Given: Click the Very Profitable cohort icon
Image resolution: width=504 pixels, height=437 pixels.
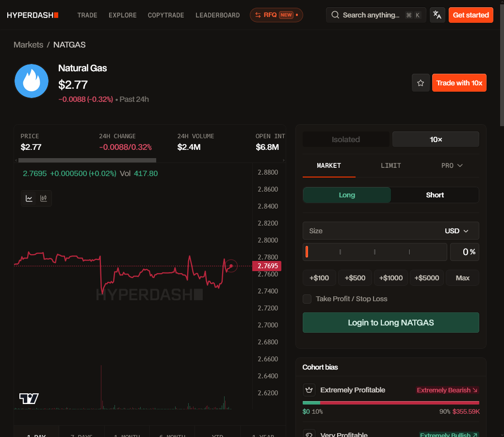Looking at the screenshot, I should [309, 434].
